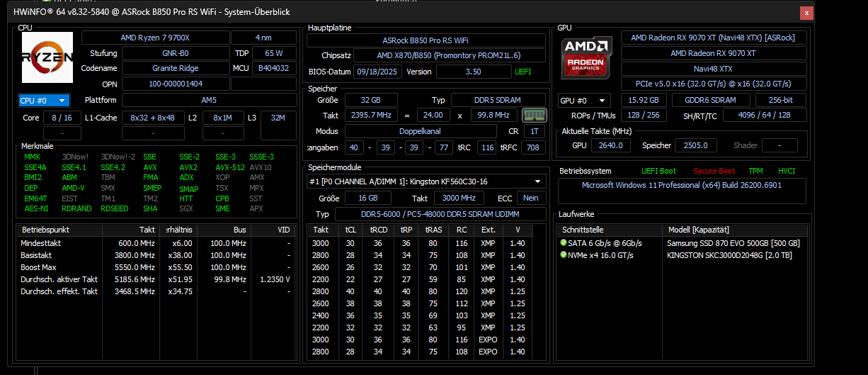Select the Basistakt row
868x375 pixels.
click(156, 255)
